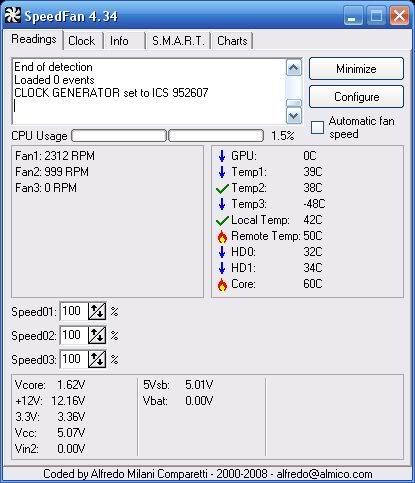Screen dimensions: 415x483
Task: Enable the Automatic fan speed checkbox
Action: click(317, 127)
